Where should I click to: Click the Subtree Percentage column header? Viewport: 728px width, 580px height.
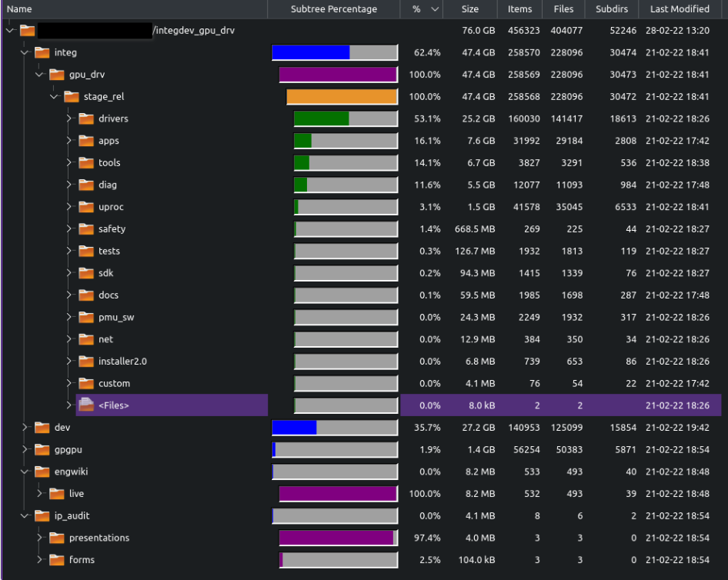333,9
